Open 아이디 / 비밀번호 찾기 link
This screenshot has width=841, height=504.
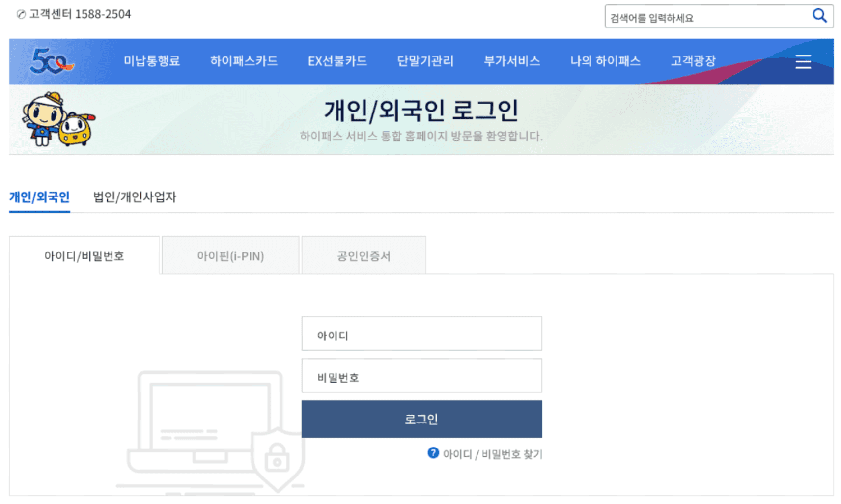pyautogui.click(x=492, y=454)
